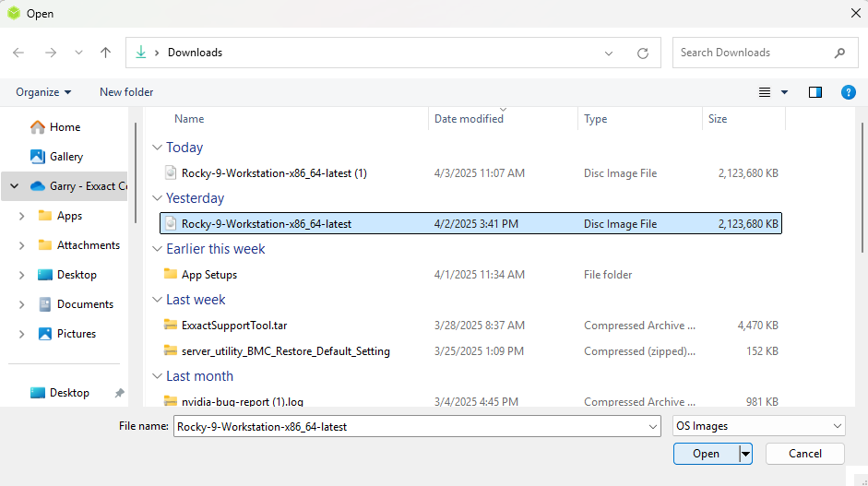The height and width of the screenshot is (486, 868).
Task: Click the Cancel button
Action: pyautogui.click(x=805, y=454)
